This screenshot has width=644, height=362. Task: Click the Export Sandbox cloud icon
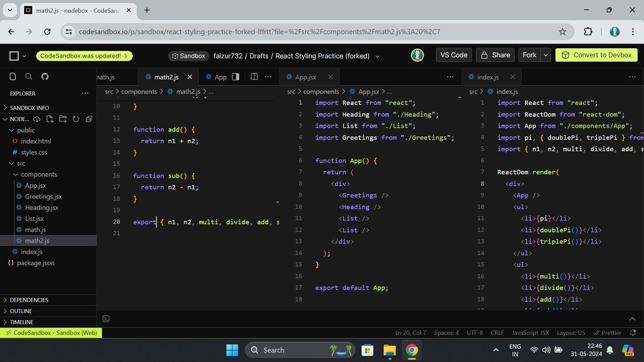pyautogui.click(x=36, y=119)
